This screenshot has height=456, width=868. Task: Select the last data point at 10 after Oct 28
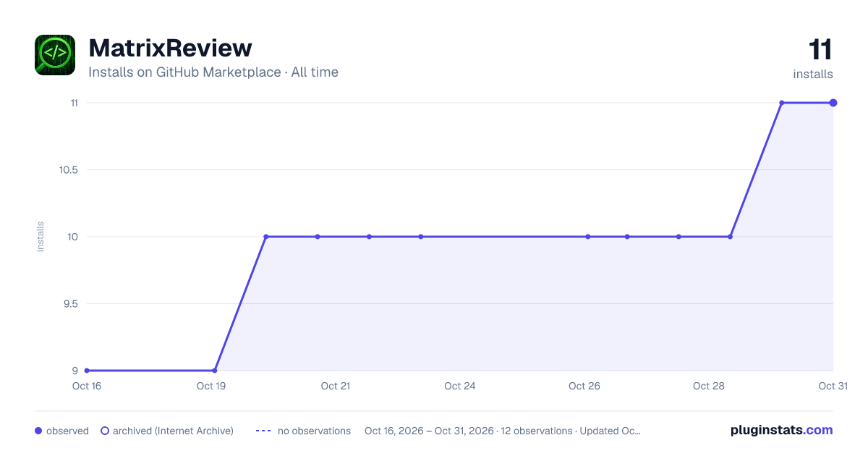731,237
